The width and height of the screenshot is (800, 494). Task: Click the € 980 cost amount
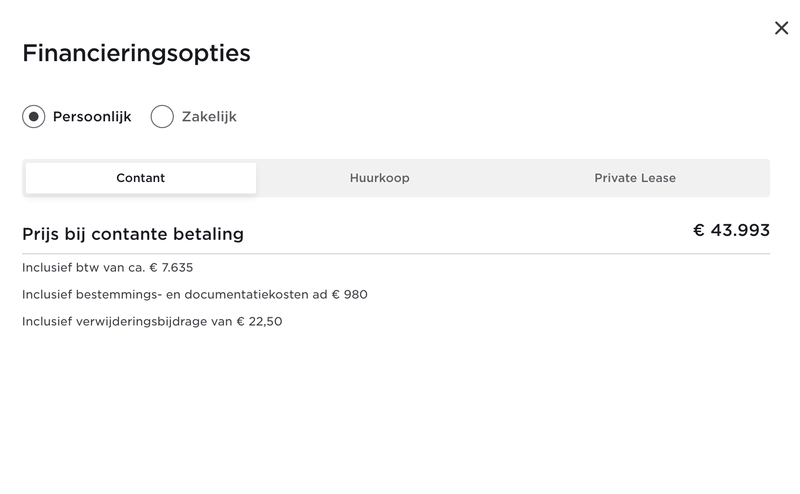[349, 294]
